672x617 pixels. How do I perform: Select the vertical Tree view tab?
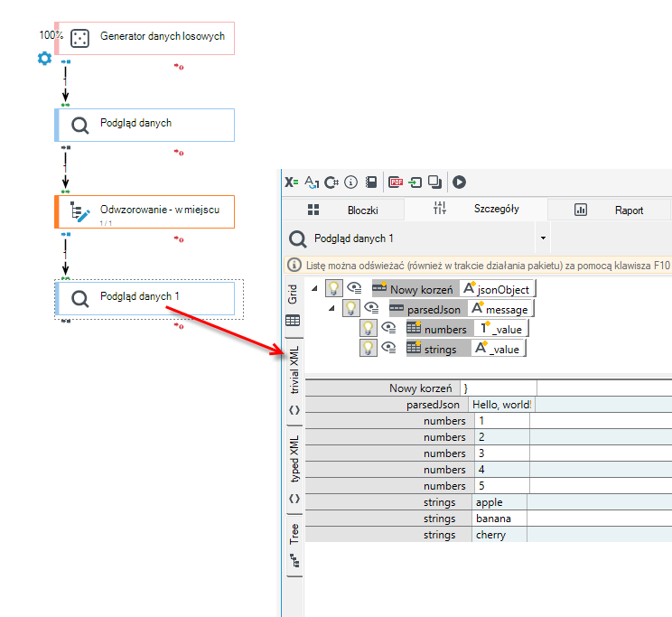pos(294,546)
